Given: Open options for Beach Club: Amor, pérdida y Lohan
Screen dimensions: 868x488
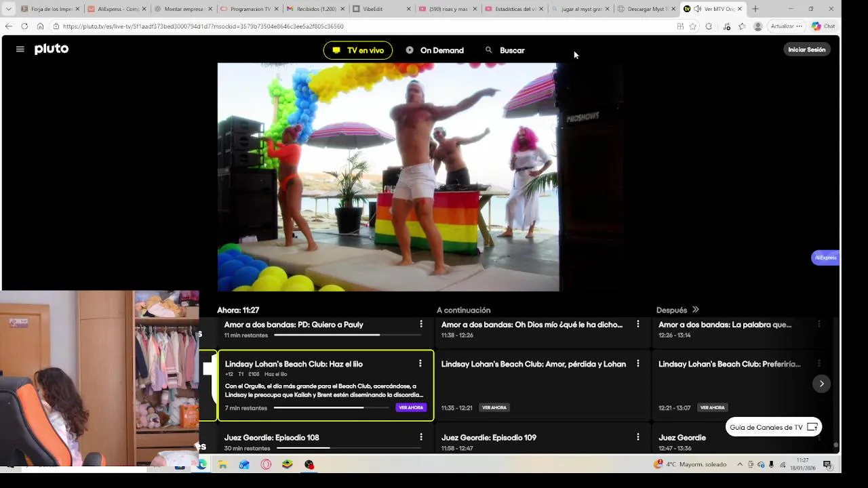Looking at the screenshot, I should click(x=638, y=363).
